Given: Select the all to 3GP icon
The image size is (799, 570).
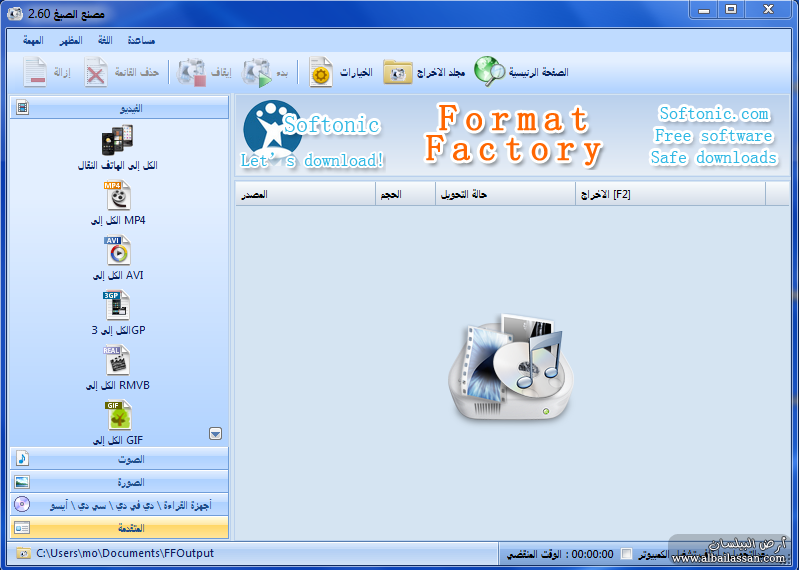Looking at the screenshot, I should pos(117,305).
